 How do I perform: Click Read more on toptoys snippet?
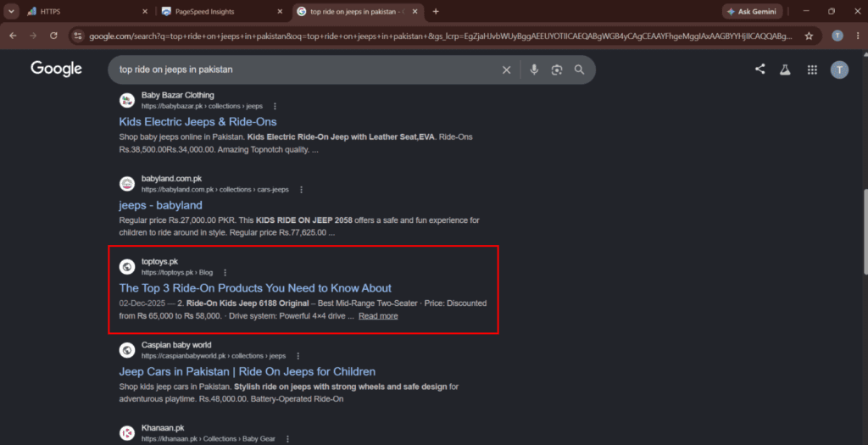(378, 316)
